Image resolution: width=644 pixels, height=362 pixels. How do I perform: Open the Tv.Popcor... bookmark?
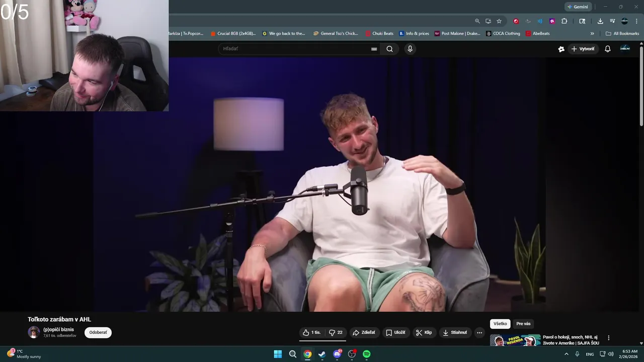click(x=187, y=34)
